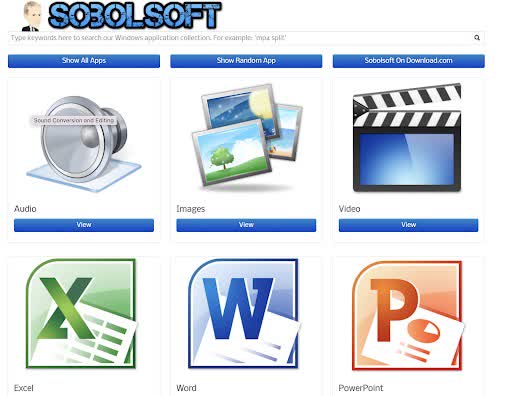Image resolution: width=512 pixels, height=396 pixels.
Task: Click the Video category label
Action: 350,209
